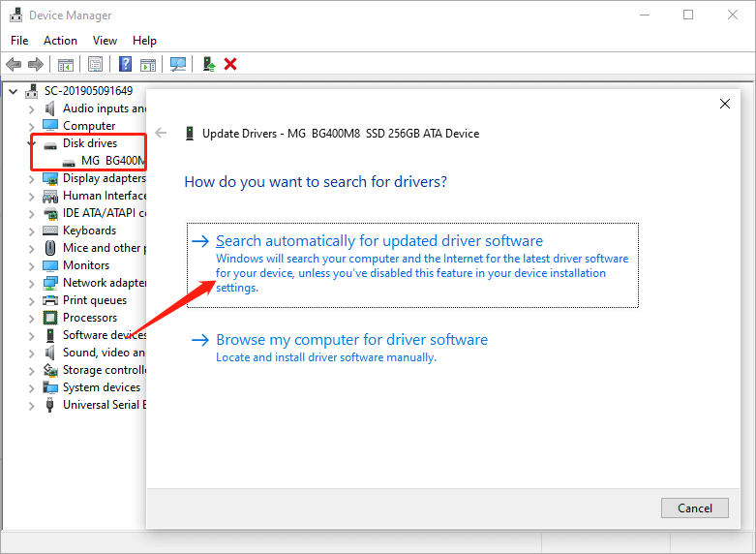Click the Network adapters icon
756x554 pixels.
[x=50, y=283]
